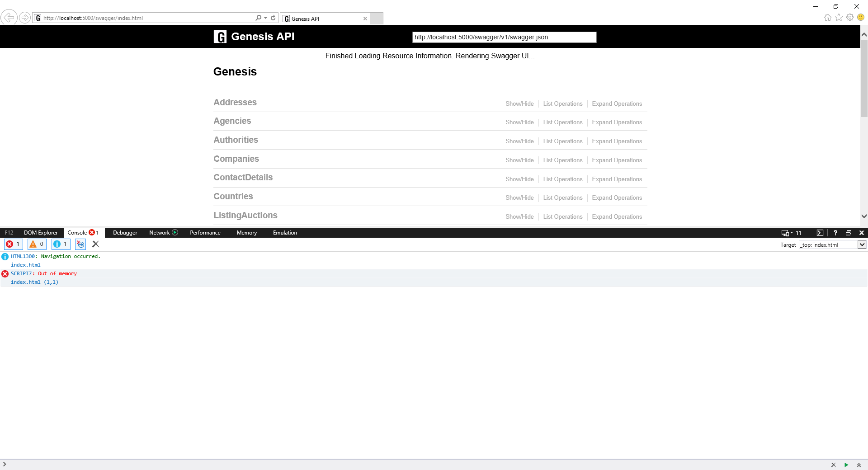This screenshot has height=470, width=868.
Task: Open F12 developer tools help
Action: pyautogui.click(x=835, y=233)
